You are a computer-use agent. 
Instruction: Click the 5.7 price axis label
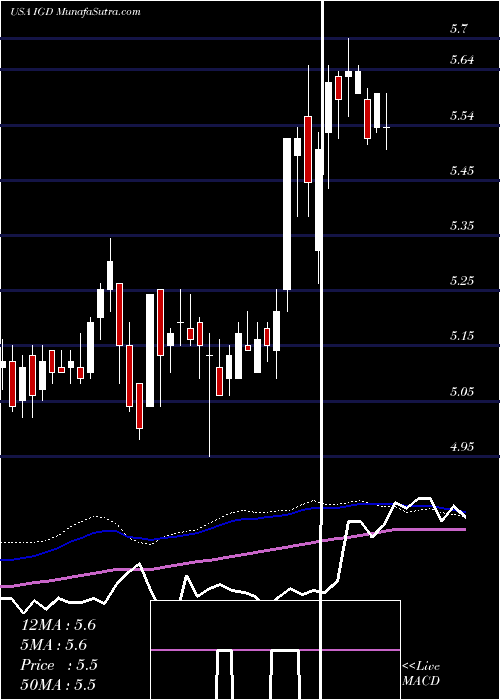tap(459, 29)
